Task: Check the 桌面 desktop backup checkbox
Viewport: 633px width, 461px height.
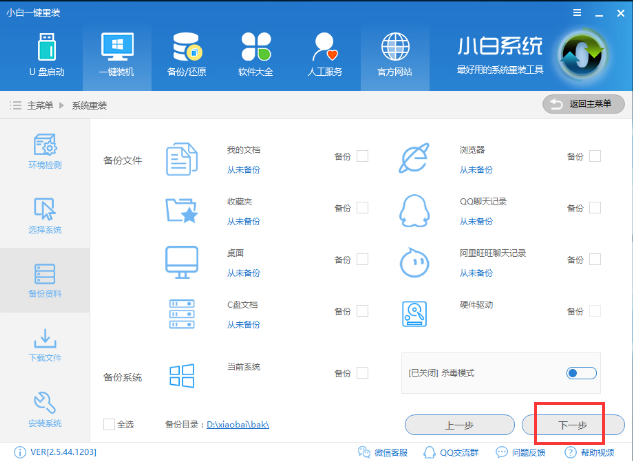Action: click(x=362, y=260)
